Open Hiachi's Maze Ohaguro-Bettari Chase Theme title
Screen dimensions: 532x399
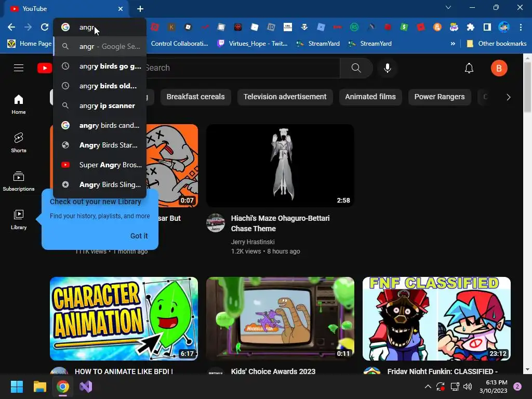click(280, 223)
